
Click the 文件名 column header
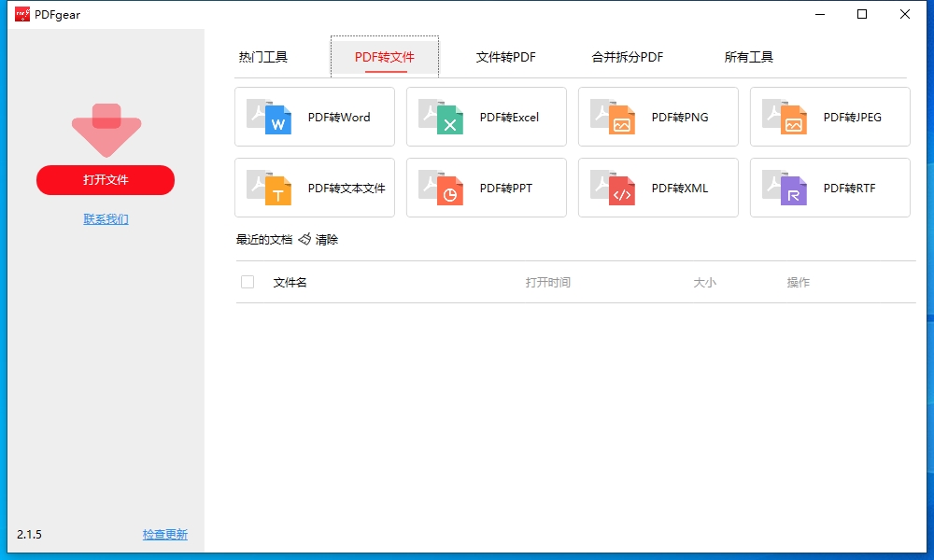pos(290,282)
